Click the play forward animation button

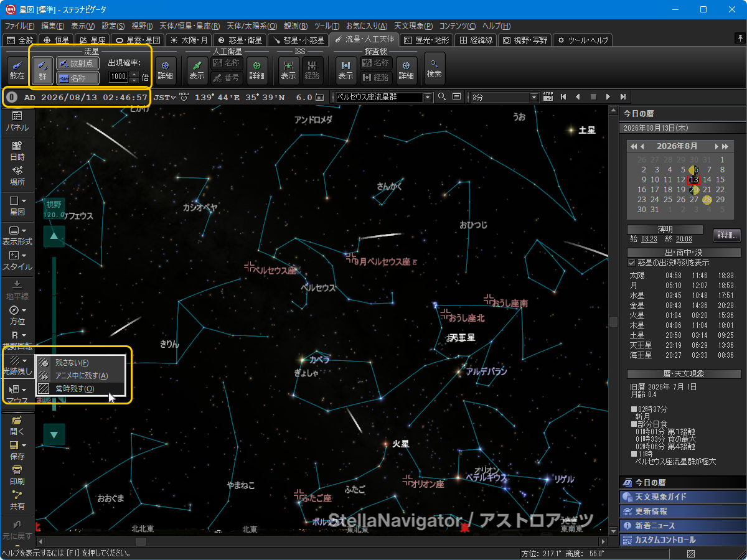pos(608,97)
